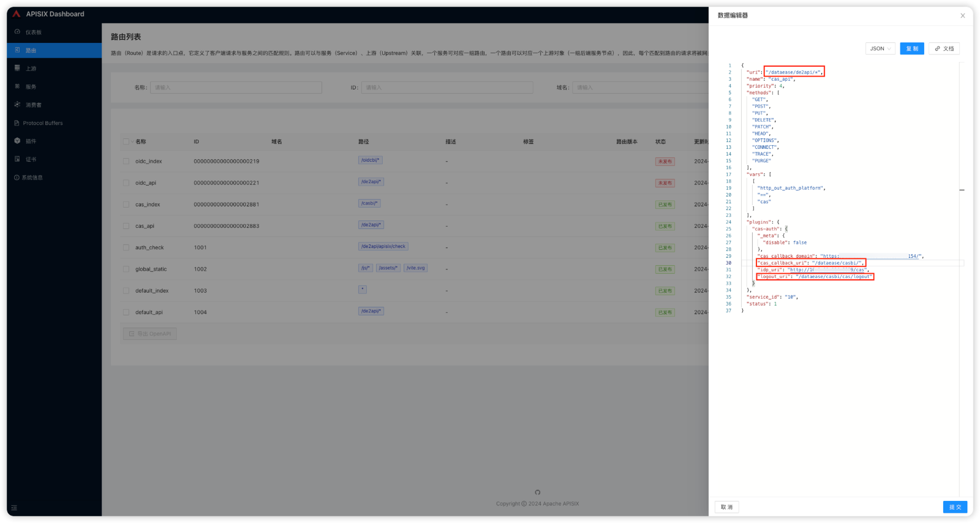Check the cas_api row checkbox
980x523 pixels.
(126, 226)
